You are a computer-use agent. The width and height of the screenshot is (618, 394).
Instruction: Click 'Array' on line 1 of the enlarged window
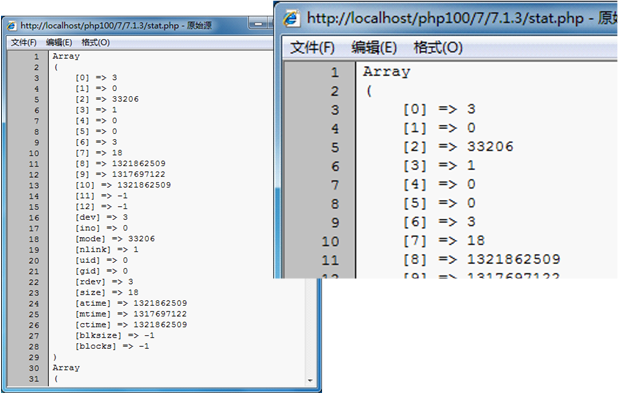tap(387, 72)
